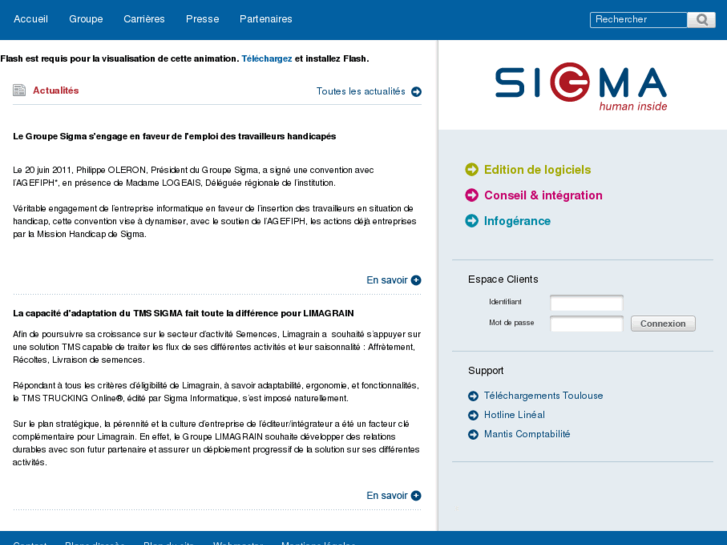Click the Actualités section heading
Image resolution: width=727 pixels, height=545 pixels.
point(56,90)
